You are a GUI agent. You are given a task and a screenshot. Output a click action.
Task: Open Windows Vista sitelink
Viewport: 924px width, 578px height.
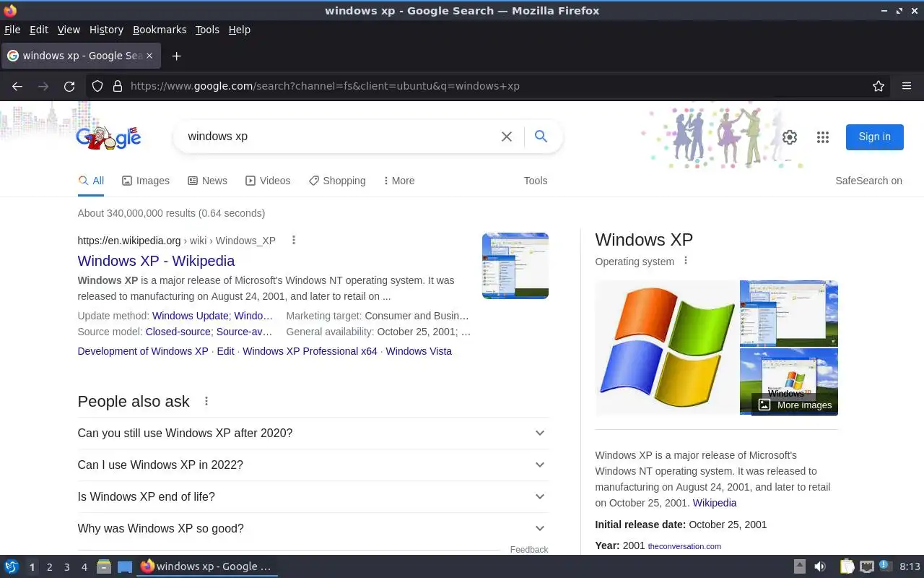coord(419,351)
